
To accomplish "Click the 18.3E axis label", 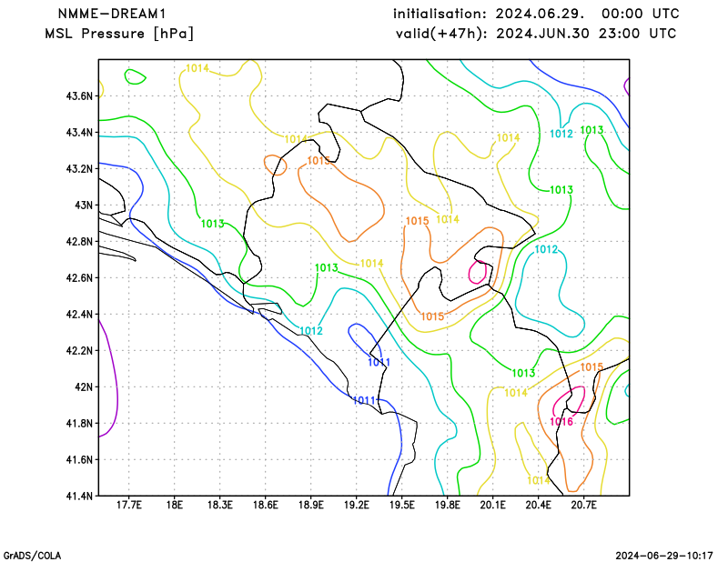I will point(219,505).
